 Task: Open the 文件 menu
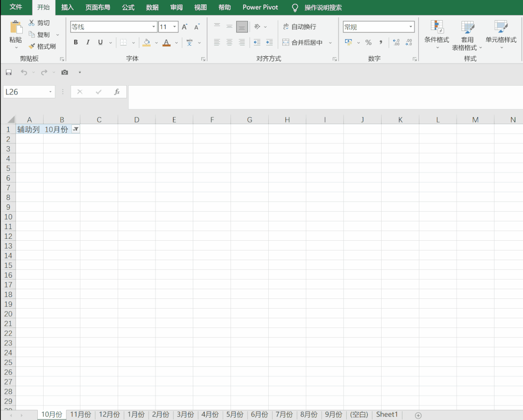point(15,7)
